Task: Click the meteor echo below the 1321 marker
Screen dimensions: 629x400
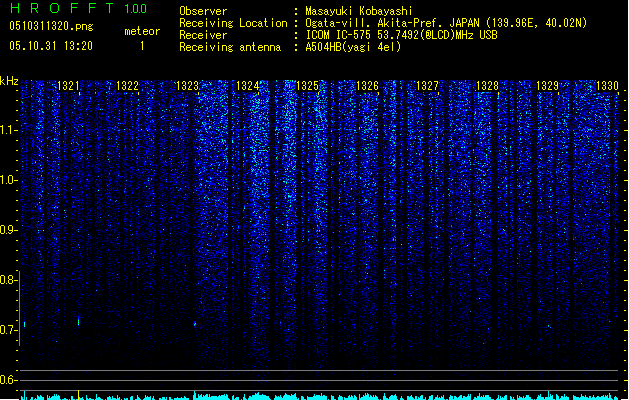Action: pyautogui.click(x=78, y=321)
